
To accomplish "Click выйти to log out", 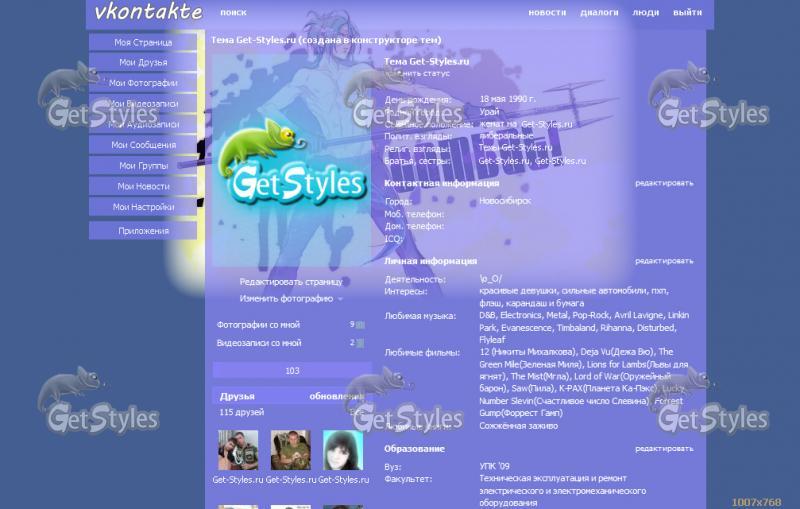I will [687, 12].
